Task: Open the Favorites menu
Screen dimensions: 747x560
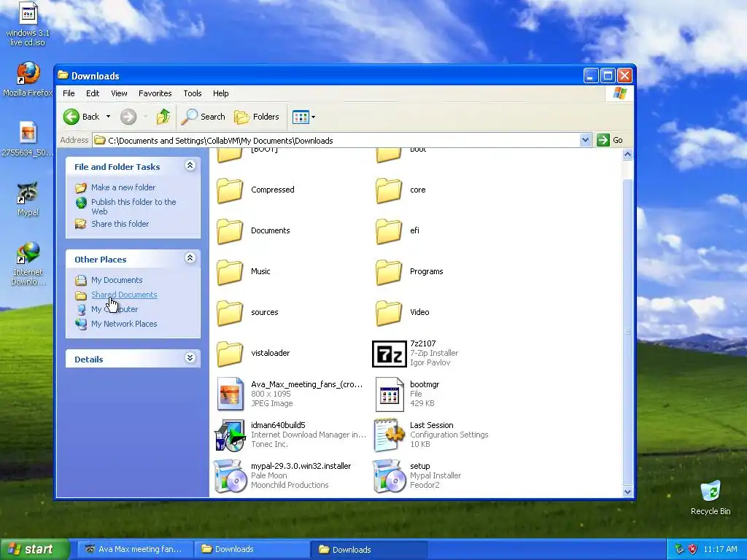Action: (155, 93)
